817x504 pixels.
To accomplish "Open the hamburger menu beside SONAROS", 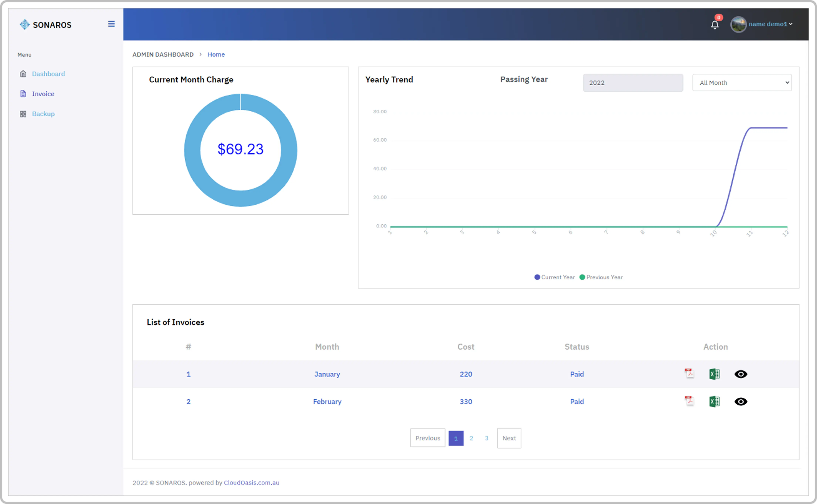I will point(111,24).
